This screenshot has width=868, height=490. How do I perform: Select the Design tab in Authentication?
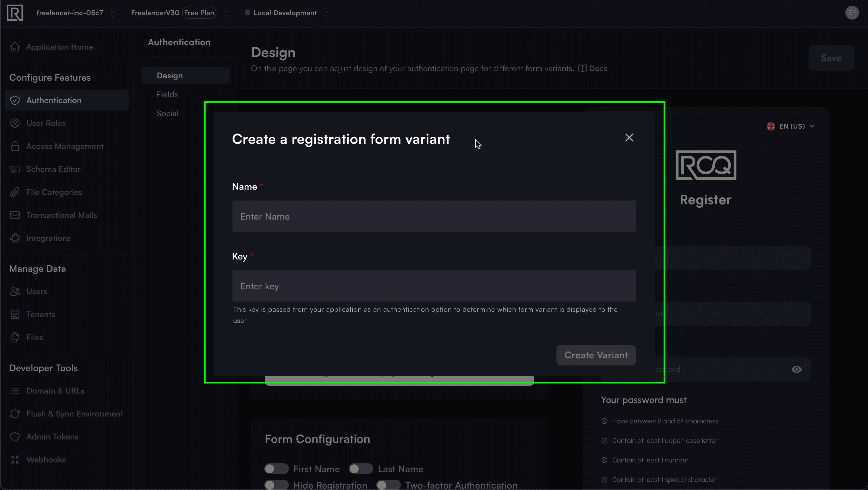tap(169, 75)
